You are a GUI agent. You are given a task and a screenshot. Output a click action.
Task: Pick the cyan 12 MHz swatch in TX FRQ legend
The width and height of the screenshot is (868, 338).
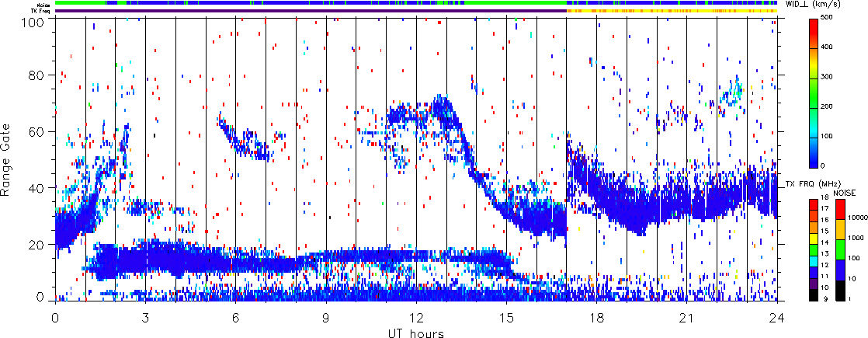tap(815, 260)
